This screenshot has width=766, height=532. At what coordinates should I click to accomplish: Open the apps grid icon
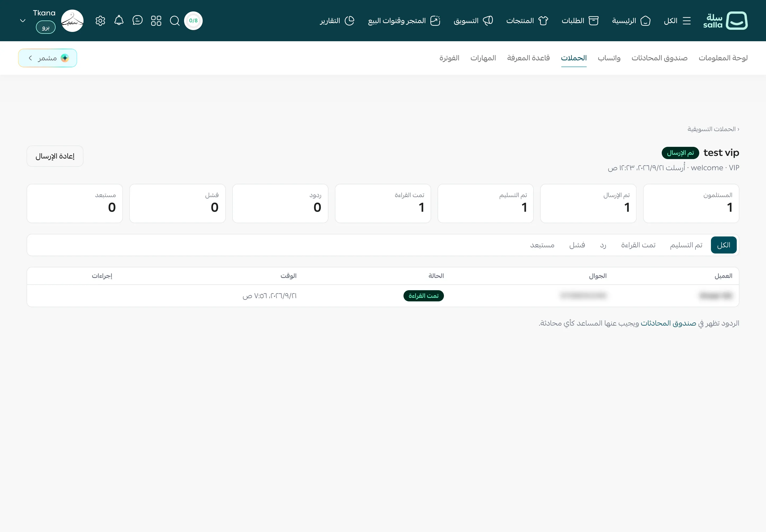pos(156,21)
